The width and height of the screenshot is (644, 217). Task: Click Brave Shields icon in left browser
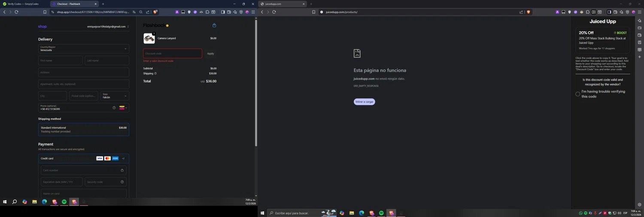coord(155,12)
